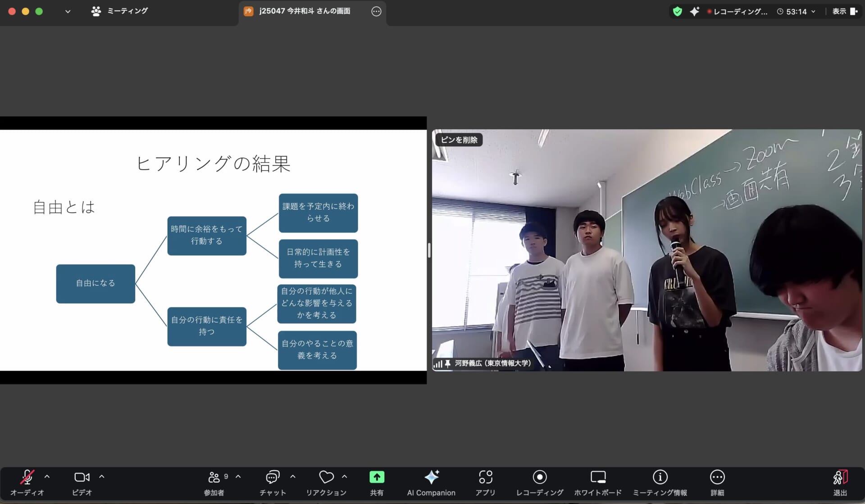Screen dimensions: 865x504
Task: Open reactions heart icon
Action: (x=326, y=477)
